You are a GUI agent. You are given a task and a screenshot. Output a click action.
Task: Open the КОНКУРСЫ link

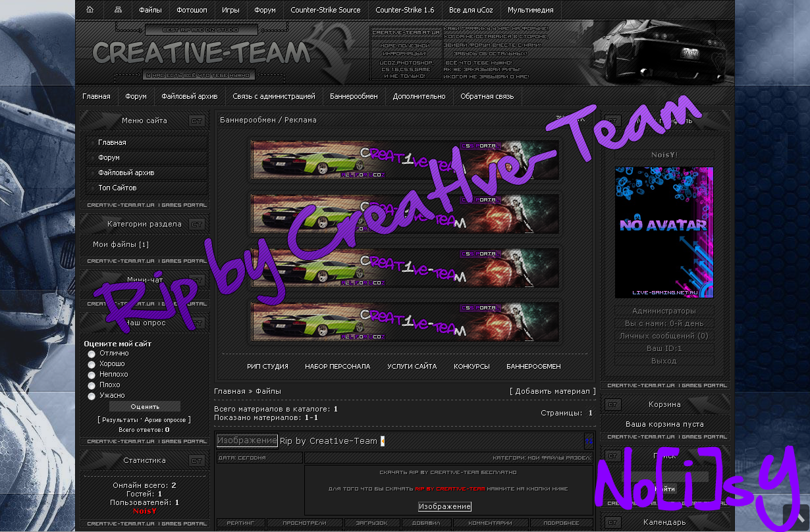point(472,366)
